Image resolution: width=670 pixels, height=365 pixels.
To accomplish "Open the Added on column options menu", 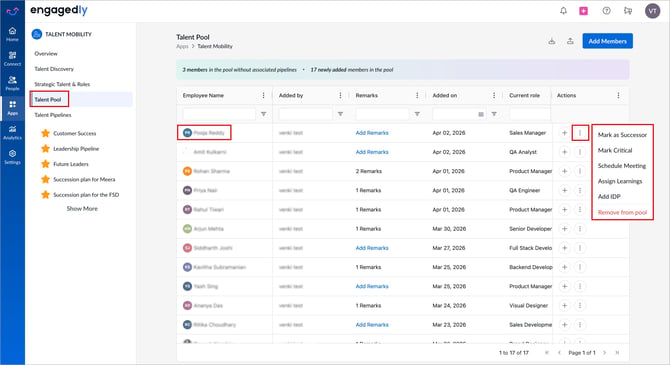I will [494, 95].
